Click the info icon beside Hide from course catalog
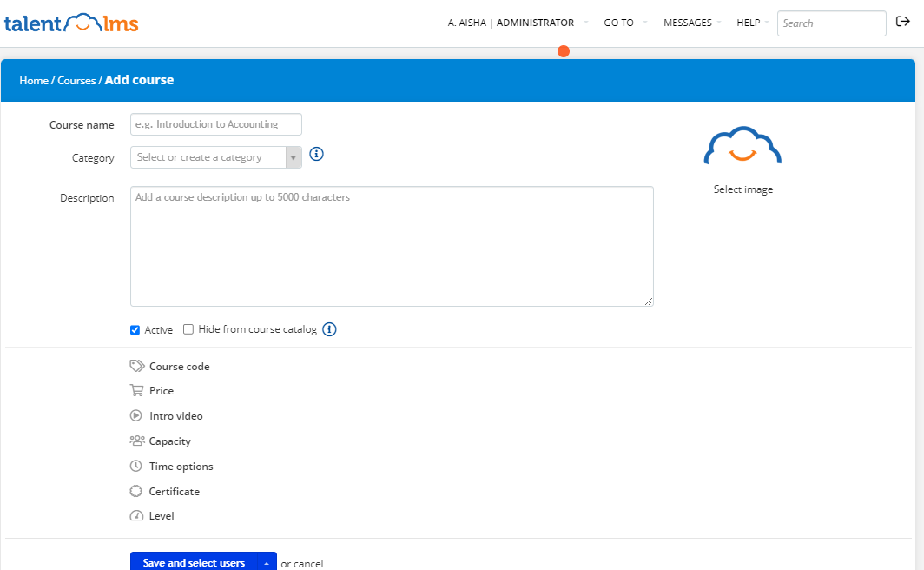Image resolution: width=924 pixels, height=570 pixels. coord(329,329)
